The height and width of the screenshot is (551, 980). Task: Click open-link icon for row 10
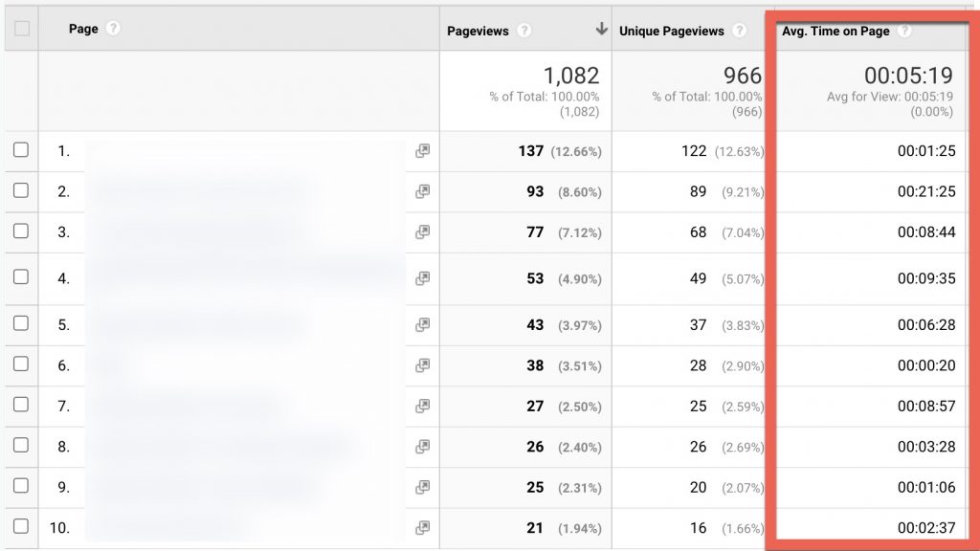tap(422, 527)
